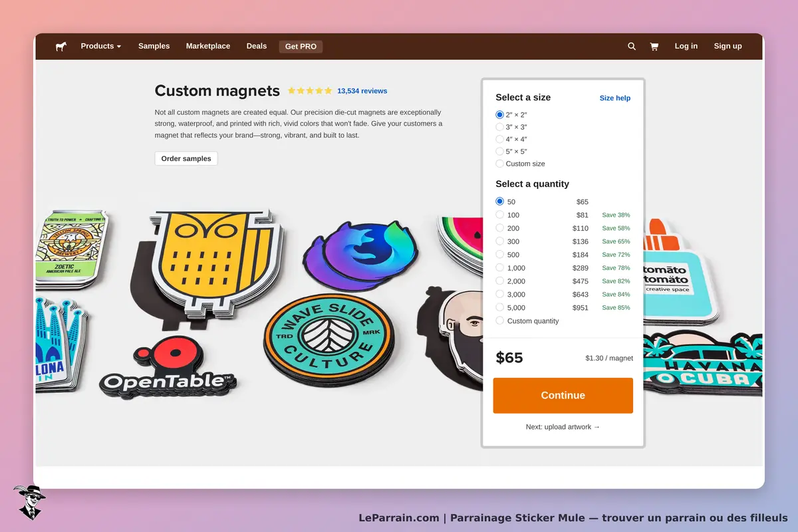Click the Zoetic pale ale can magnet
This screenshot has width=798, height=532.
coord(72,249)
